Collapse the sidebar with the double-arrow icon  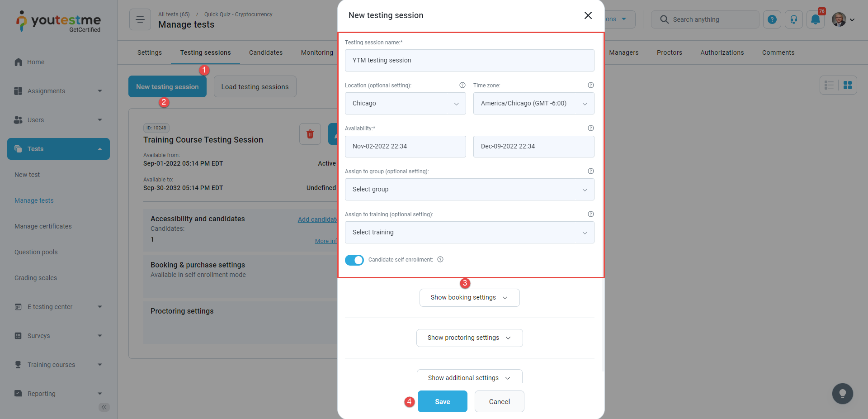coord(104,407)
